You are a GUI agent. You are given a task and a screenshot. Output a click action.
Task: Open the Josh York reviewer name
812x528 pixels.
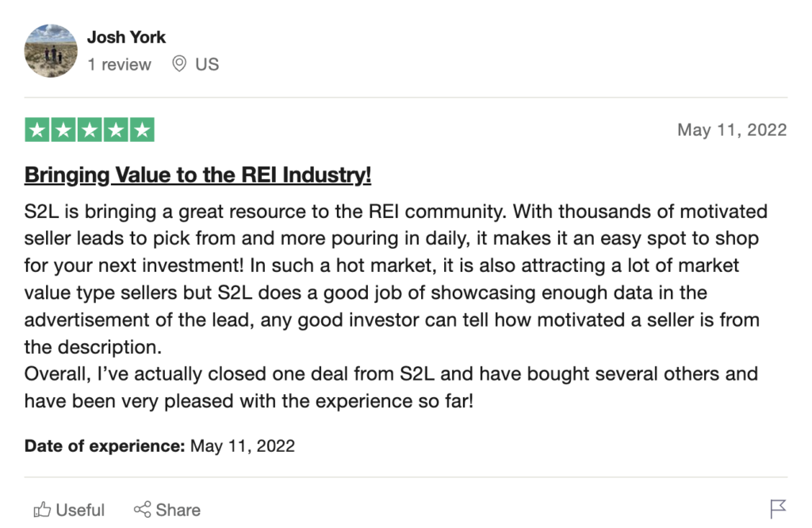pyautogui.click(x=126, y=37)
